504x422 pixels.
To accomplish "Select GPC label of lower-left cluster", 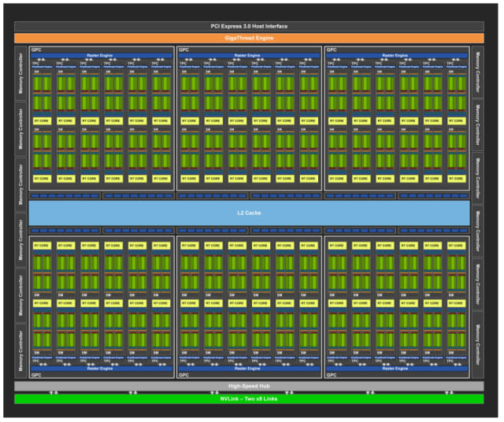I will [x=36, y=375].
